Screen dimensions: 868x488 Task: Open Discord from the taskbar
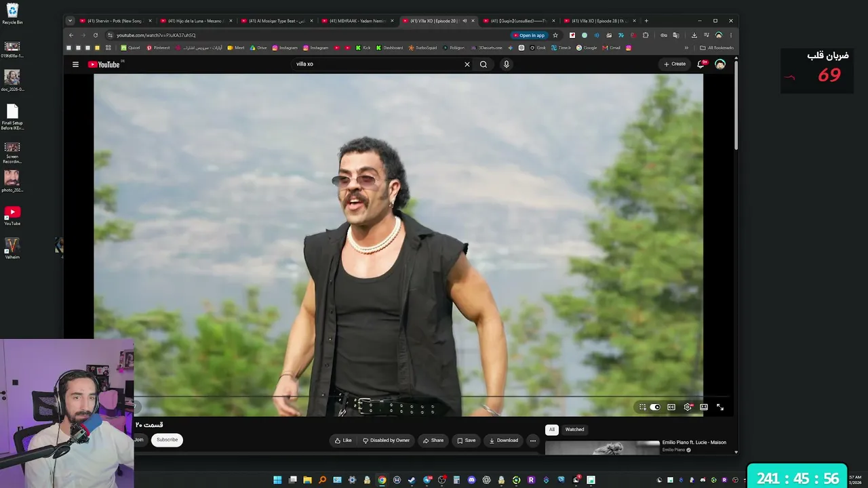[x=471, y=480]
